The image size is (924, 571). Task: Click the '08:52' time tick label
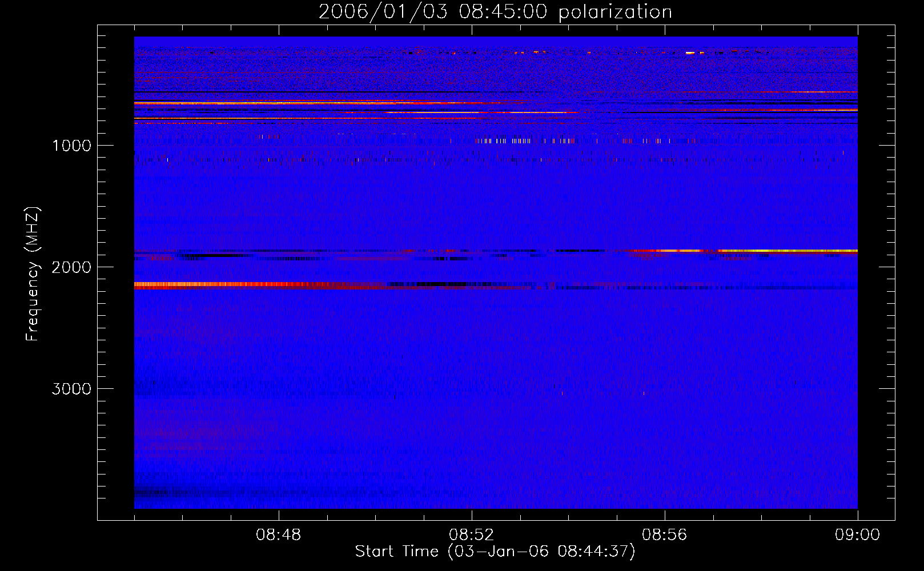pyautogui.click(x=472, y=535)
